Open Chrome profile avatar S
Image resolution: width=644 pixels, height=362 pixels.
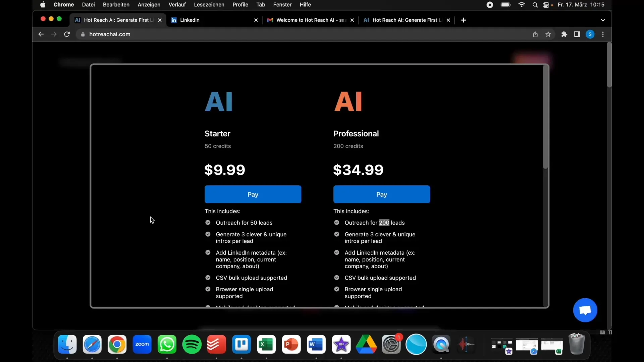click(x=590, y=34)
